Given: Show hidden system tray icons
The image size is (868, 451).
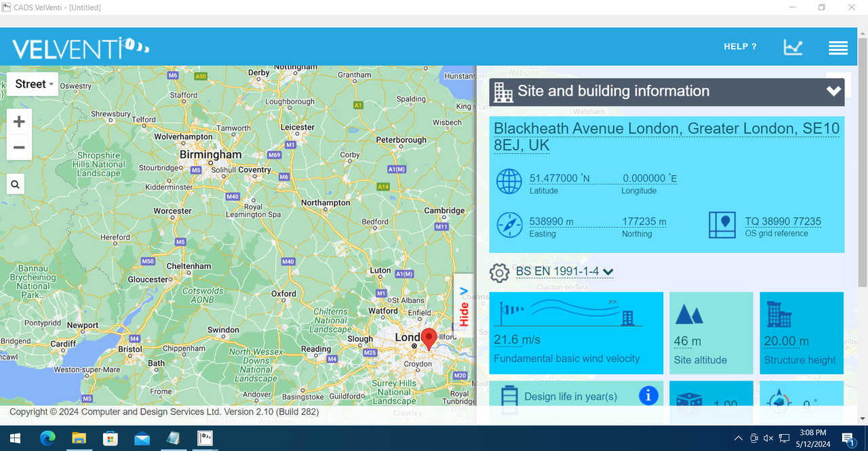Looking at the screenshot, I should coord(738,439).
